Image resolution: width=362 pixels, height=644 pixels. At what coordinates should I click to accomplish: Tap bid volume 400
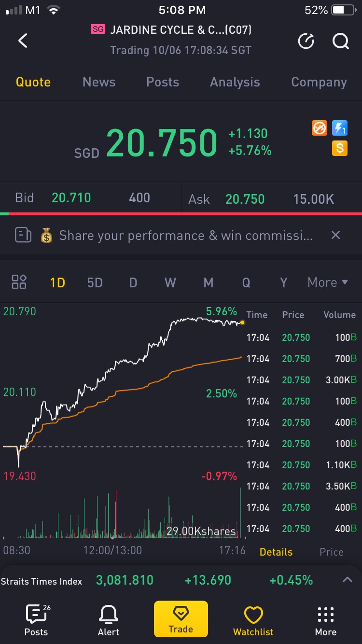(x=139, y=197)
